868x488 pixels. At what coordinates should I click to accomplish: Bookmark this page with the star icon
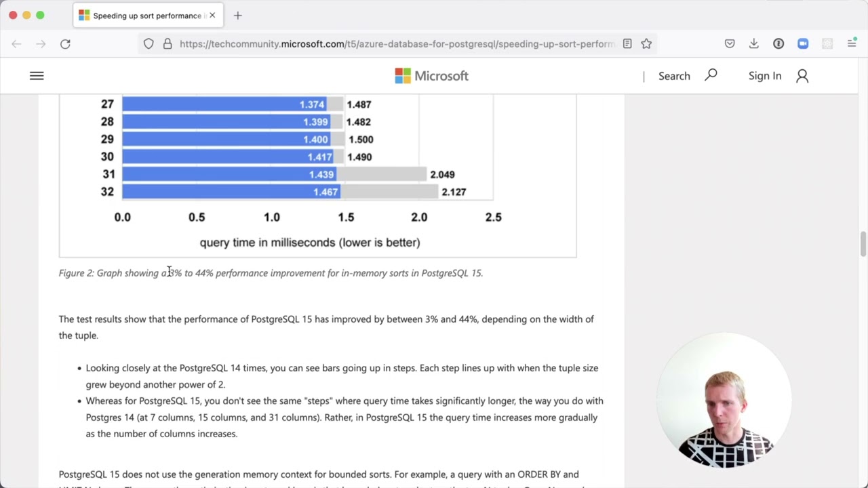click(x=646, y=44)
